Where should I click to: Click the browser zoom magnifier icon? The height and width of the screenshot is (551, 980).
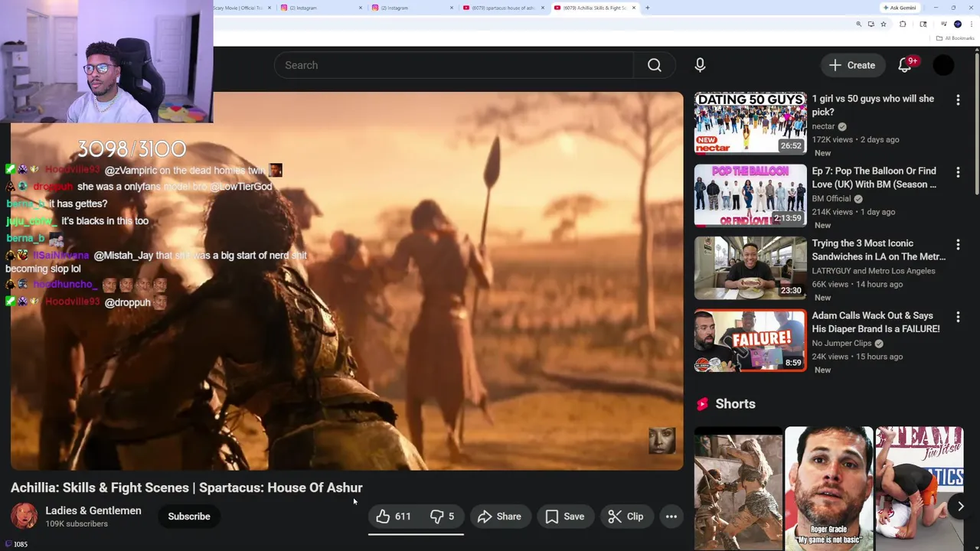[x=858, y=24]
